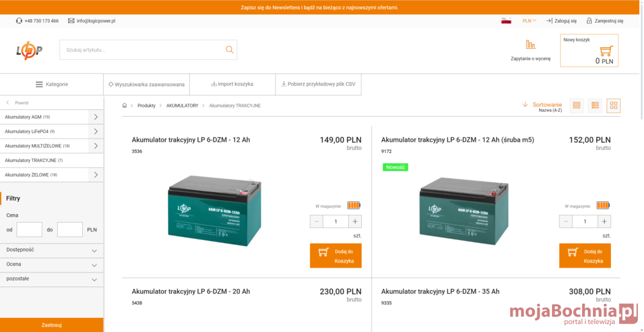Image resolution: width=644 pixels, height=332 pixels.
Task: Click the minimum price 'od' field
Action: [29, 230]
